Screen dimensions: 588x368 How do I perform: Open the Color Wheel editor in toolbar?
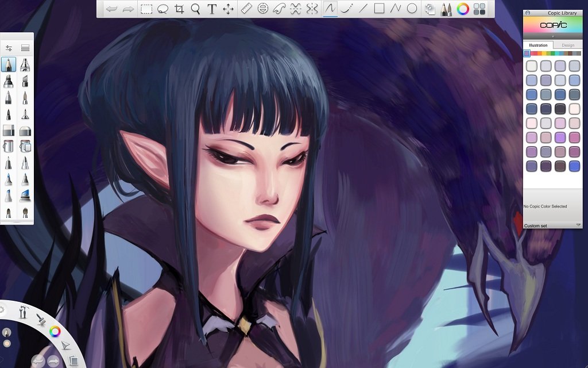463,9
